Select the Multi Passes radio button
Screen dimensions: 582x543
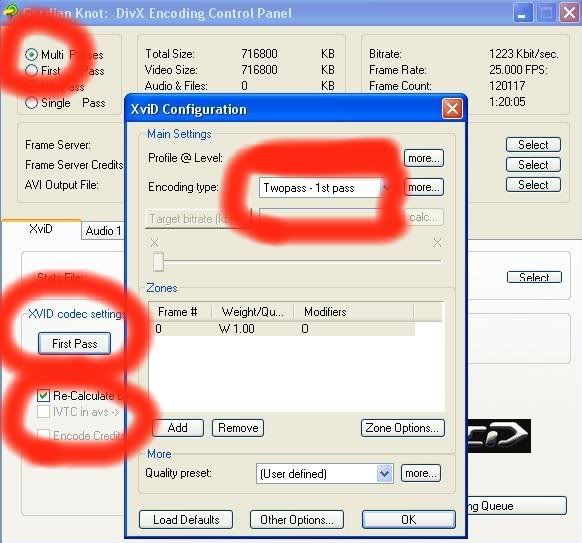[x=32, y=55]
